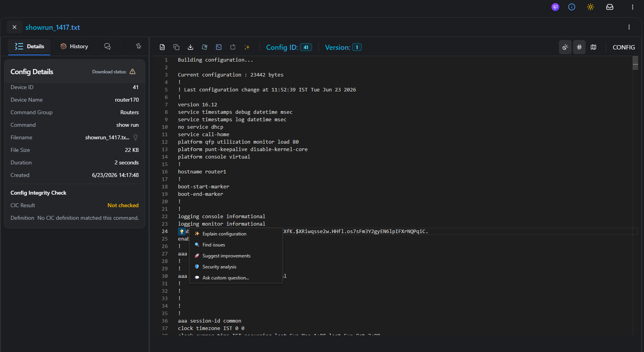
Task: Click the Config Details panel heading
Action: pyautogui.click(x=32, y=72)
